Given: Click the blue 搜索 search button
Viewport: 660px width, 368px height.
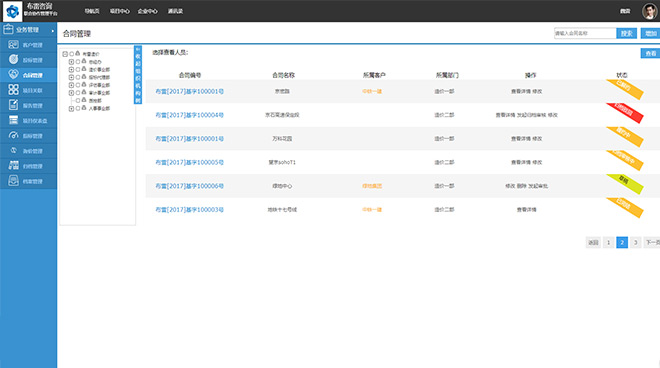Looking at the screenshot, I should (x=626, y=33).
